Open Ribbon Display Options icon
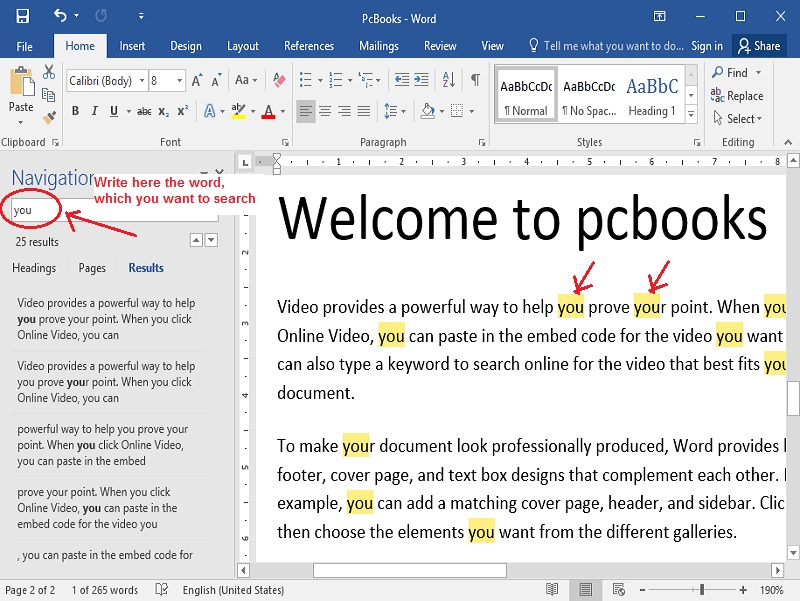The image size is (800, 601). [659, 16]
